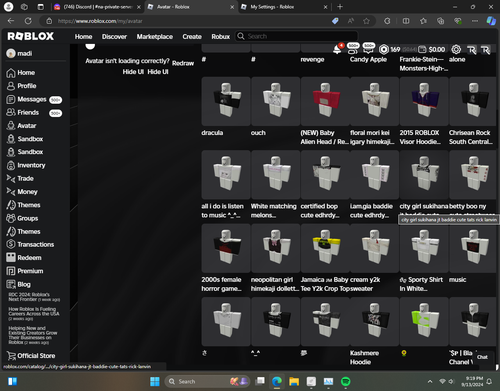
Task: Open Messages in the sidebar
Action: pyautogui.click(x=34, y=99)
